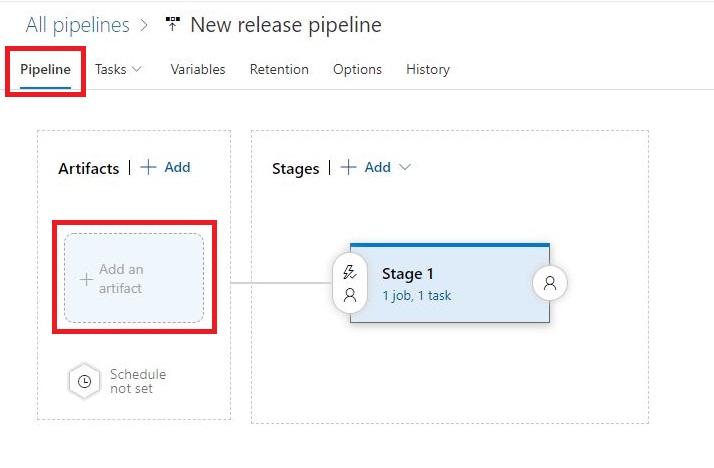This screenshot has height=468, width=714.
Task: Select the Stage 1 name label
Action: click(x=408, y=274)
